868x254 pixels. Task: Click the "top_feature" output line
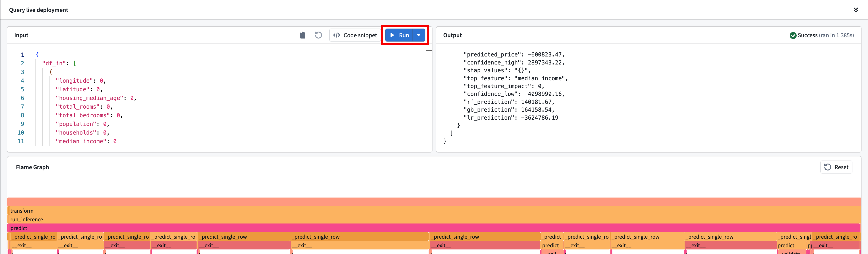pos(516,78)
